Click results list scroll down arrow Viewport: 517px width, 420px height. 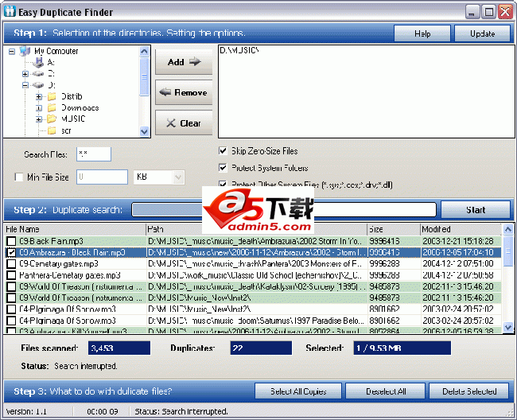pyautogui.click(x=508, y=328)
